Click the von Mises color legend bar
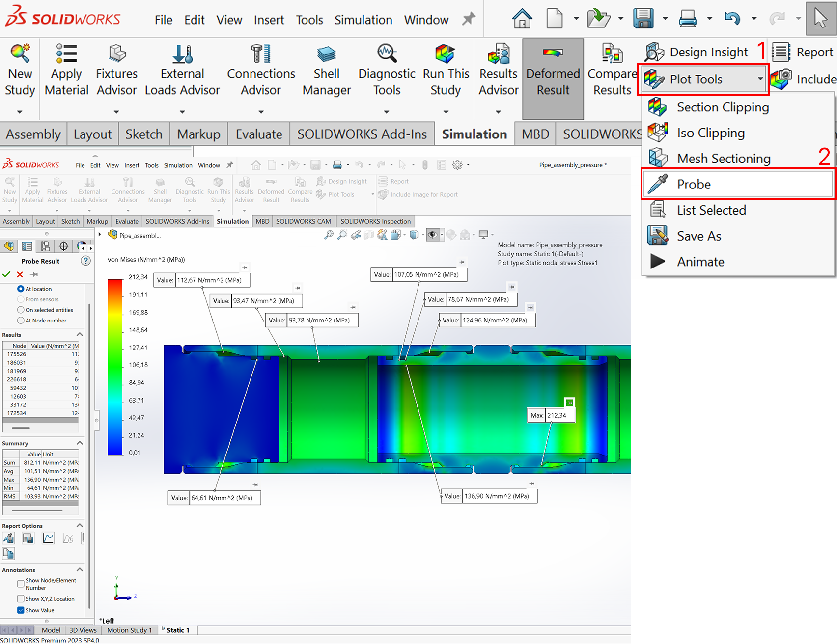Screen dimensions: 837x644 [x=115, y=367]
